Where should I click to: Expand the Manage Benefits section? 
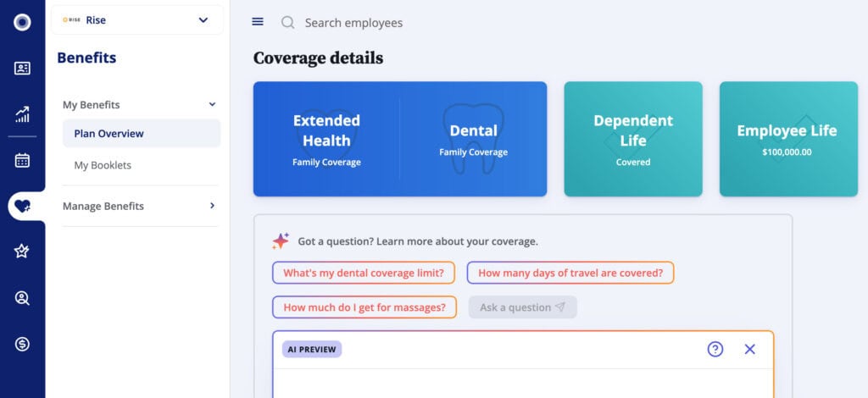click(212, 206)
